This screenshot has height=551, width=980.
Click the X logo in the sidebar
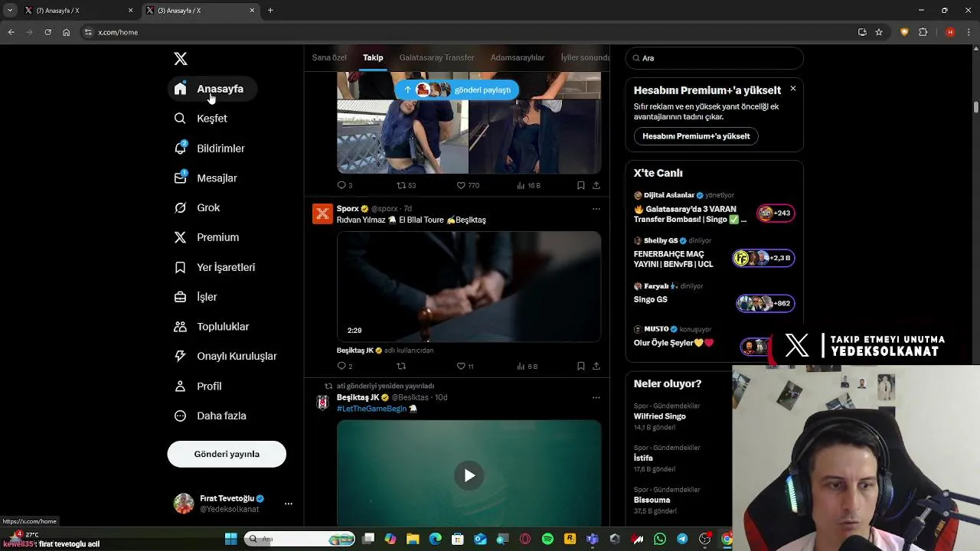coord(181,59)
